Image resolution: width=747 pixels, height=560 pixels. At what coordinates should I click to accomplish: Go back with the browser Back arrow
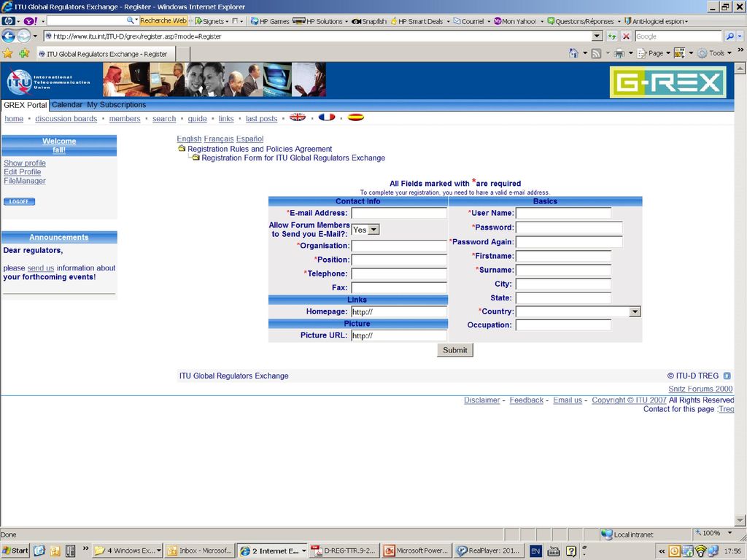[9, 36]
